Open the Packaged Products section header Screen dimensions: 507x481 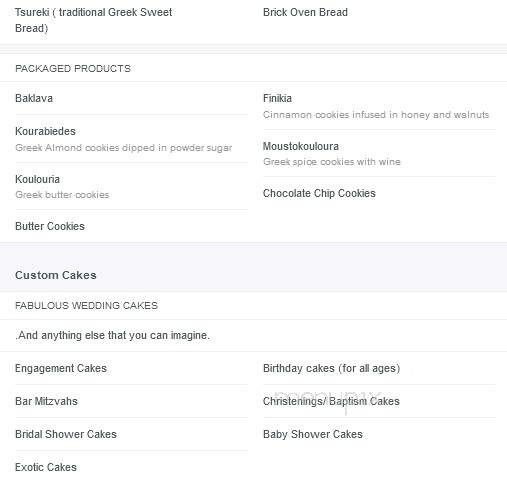coord(73,69)
